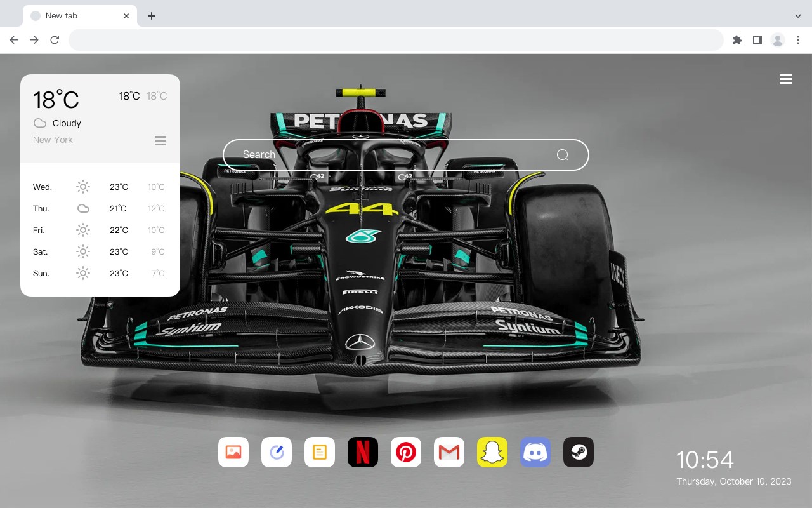The height and width of the screenshot is (508, 812).
Task: Open the Chrome profile avatar
Action: 778,40
